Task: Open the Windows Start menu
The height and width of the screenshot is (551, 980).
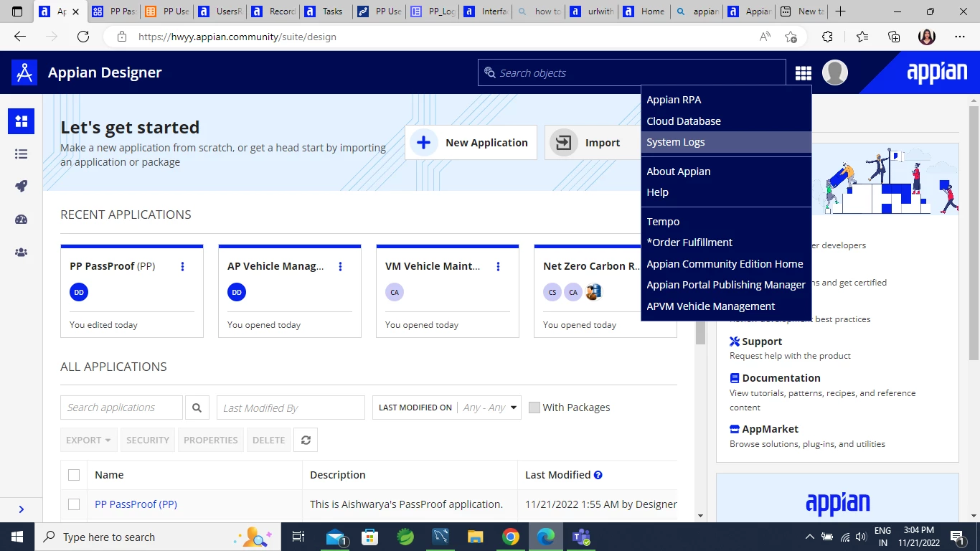Action: click(x=17, y=537)
